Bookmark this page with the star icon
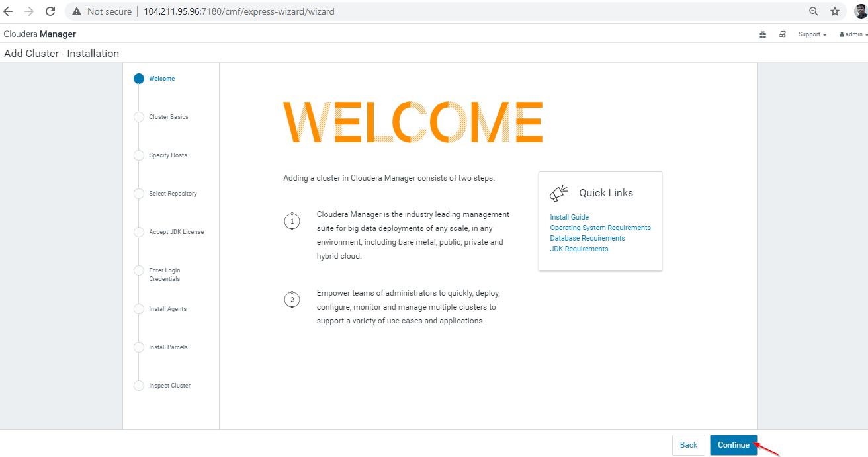This screenshot has width=868, height=457. point(835,11)
